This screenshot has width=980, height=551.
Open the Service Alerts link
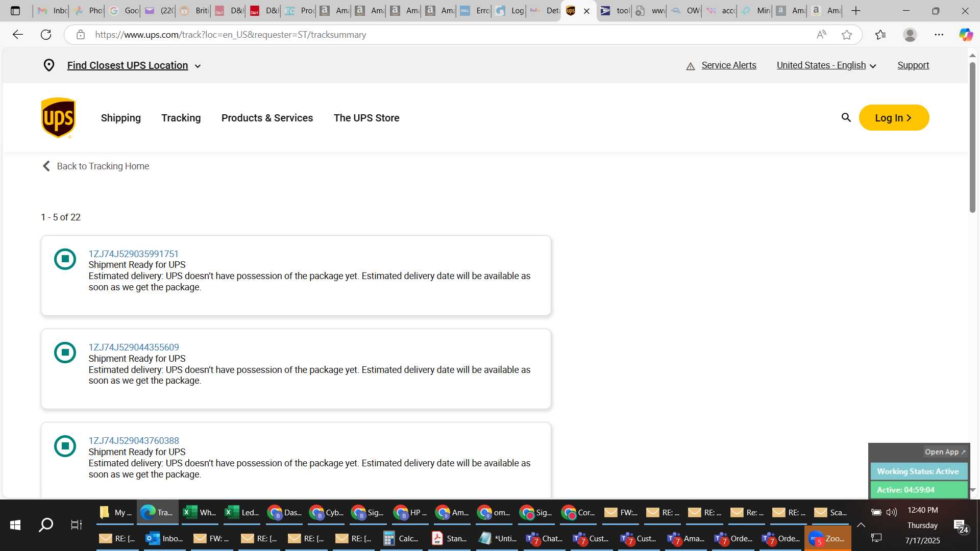(729, 65)
